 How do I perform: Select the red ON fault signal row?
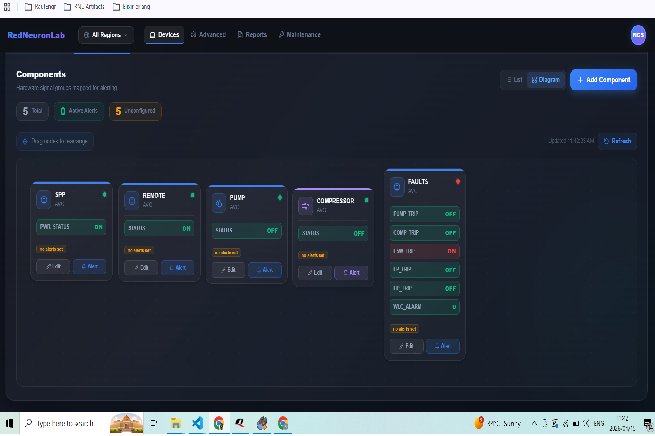tap(425, 251)
